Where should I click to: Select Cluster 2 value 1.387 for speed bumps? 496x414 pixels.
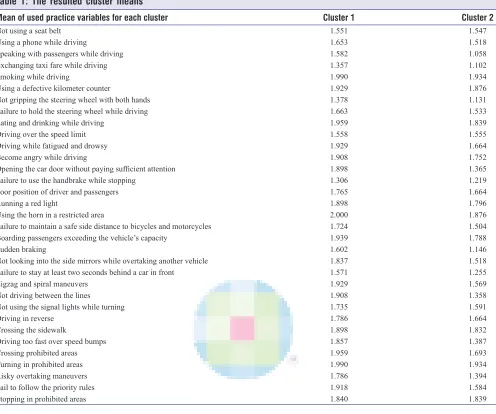[x=477, y=342]
